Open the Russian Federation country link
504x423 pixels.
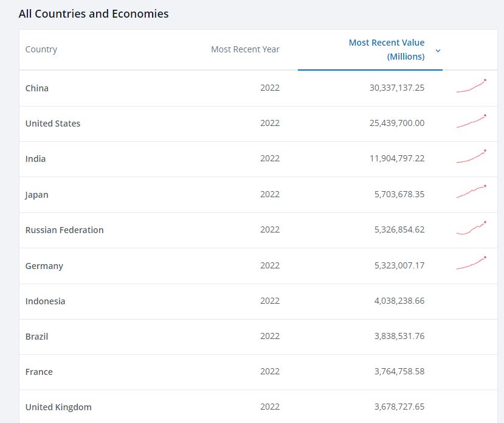tap(64, 230)
